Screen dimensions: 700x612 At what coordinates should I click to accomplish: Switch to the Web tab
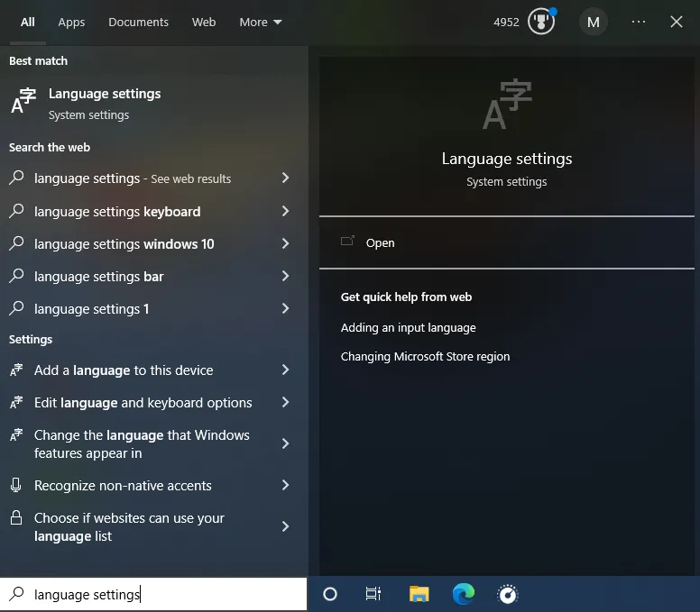204,23
